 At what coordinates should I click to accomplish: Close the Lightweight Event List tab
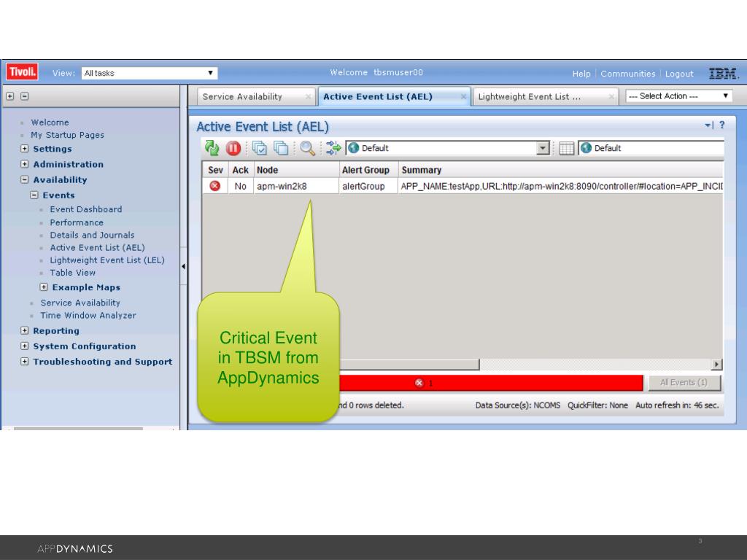coord(611,97)
